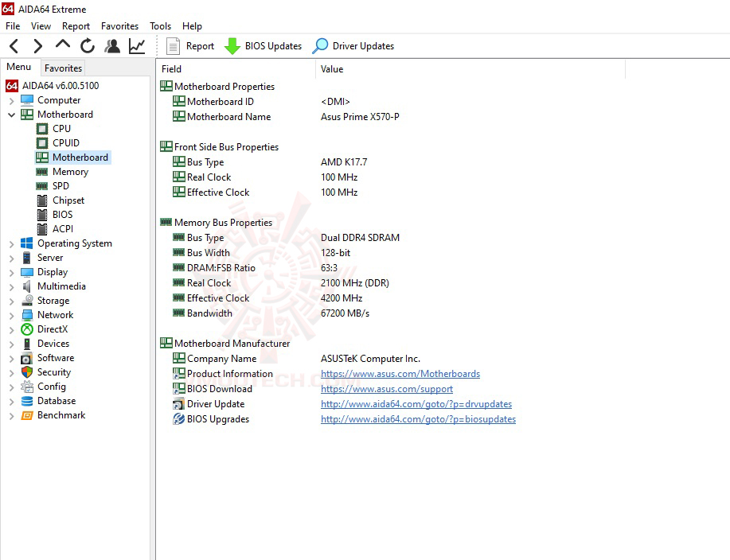
Task: Click the Report button in the toolbar
Action: (189, 45)
